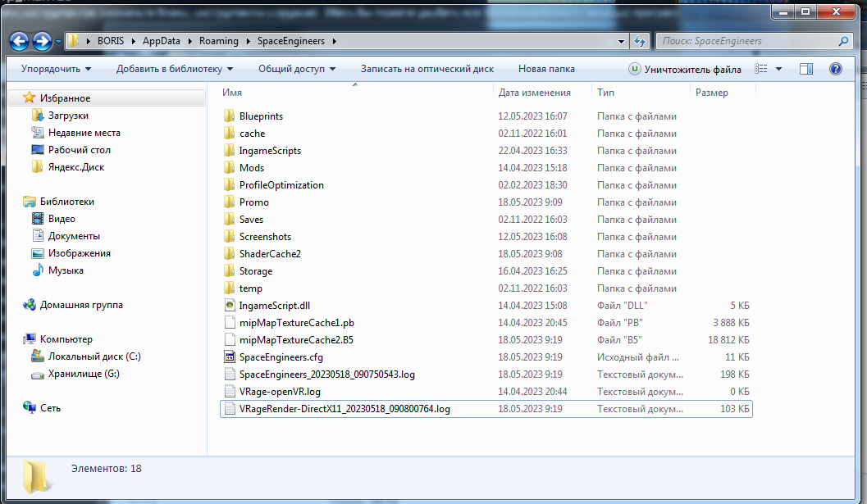867x504 pixels.
Task: Sort by Дата изменения column header
Action: click(534, 93)
